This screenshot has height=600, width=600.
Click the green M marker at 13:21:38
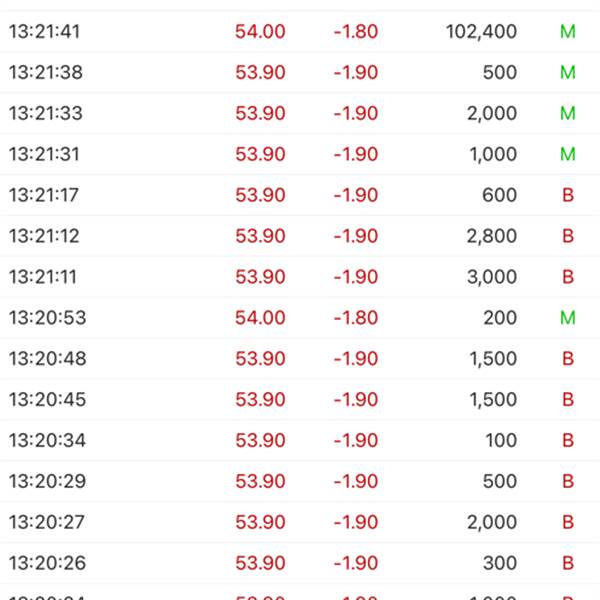(x=568, y=73)
